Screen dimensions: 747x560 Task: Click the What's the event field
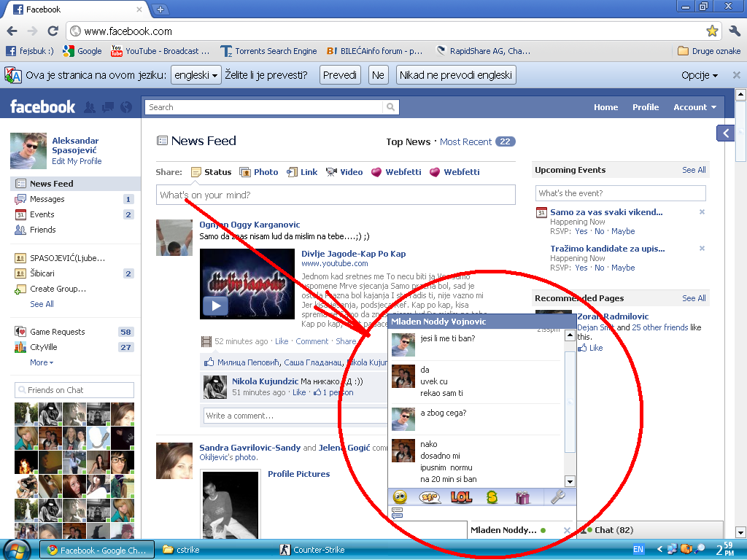click(x=620, y=192)
